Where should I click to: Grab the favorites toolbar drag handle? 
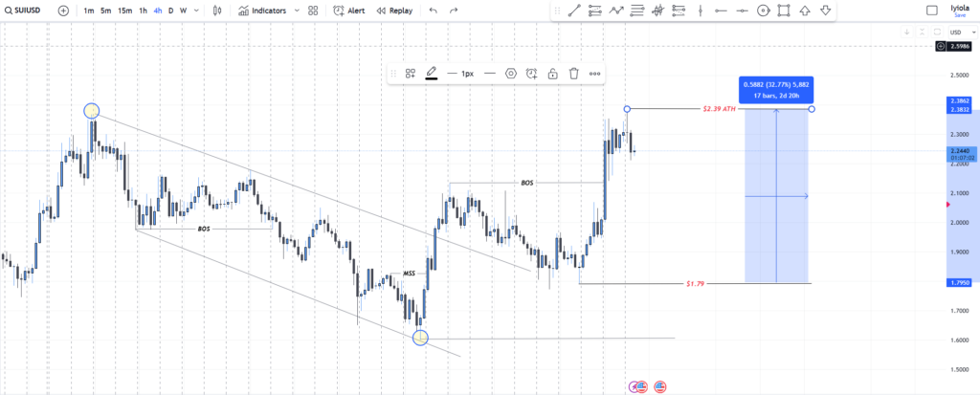[x=558, y=11]
